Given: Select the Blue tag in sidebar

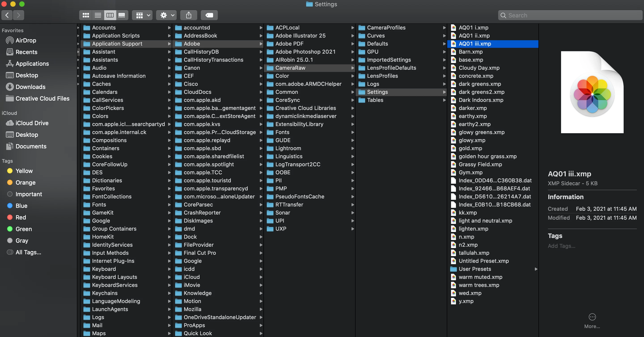Looking at the screenshot, I should pos(21,206).
